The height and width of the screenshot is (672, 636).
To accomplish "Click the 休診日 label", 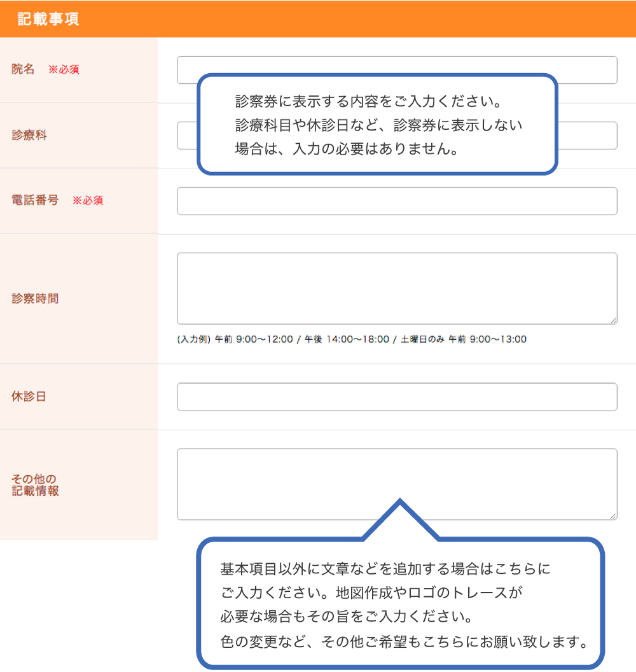I will [29, 396].
